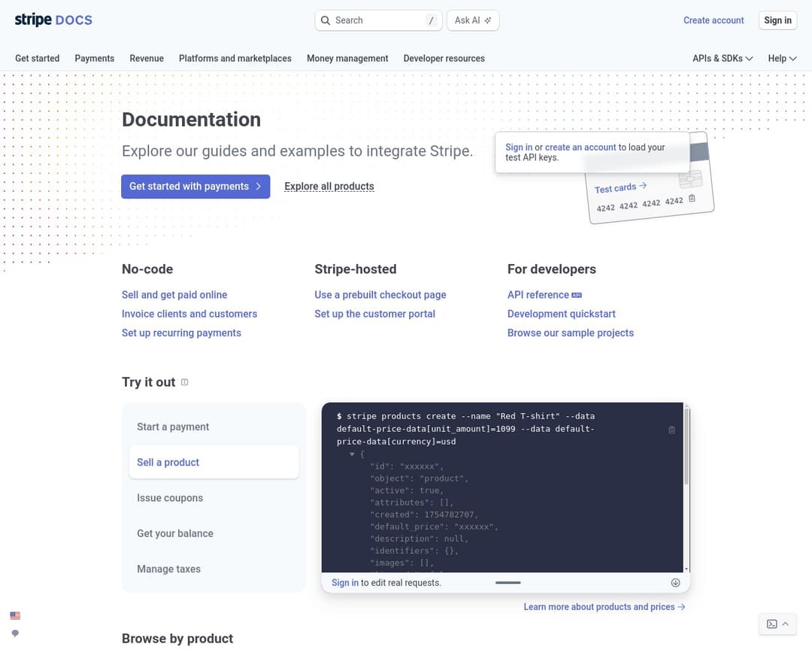Open Invoice clients and customers link
The width and height of the screenshot is (812, 650).
point(189,314)
